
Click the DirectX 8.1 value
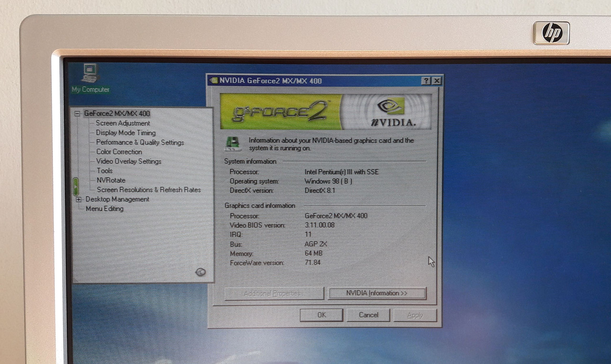(x=320, y=191)
